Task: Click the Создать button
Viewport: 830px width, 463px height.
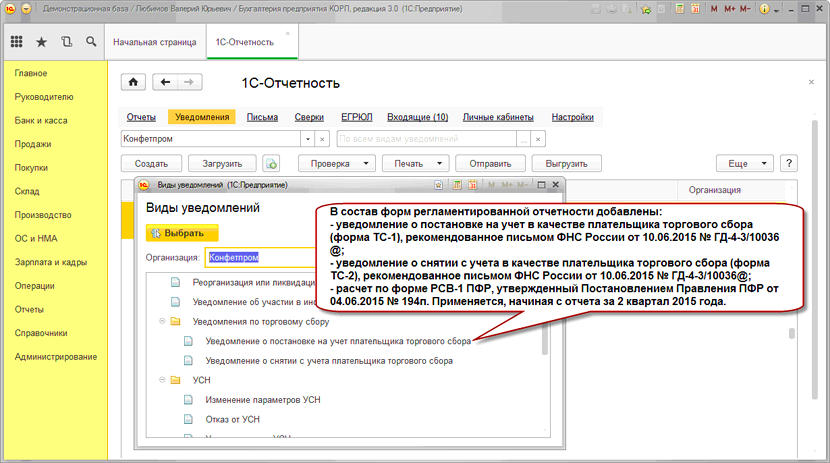Action: (x=151, y=163)
